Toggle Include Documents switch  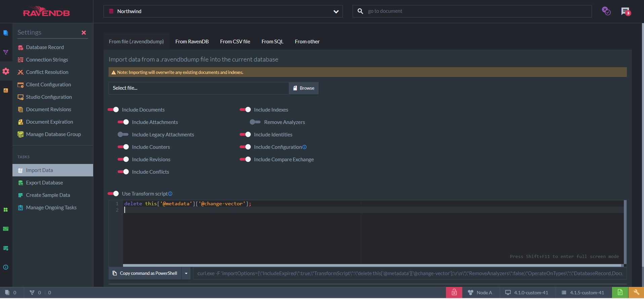pos(113,110)
